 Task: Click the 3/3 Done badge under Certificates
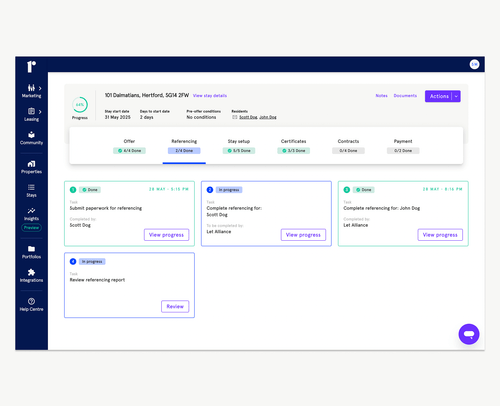(293, 151)
